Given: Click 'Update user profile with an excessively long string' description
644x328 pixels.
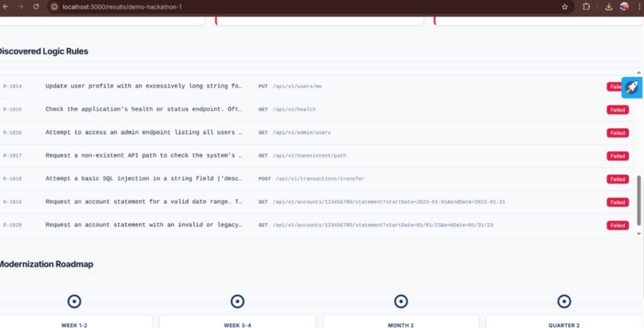Looking at the screenshot, I should [144, 86].
